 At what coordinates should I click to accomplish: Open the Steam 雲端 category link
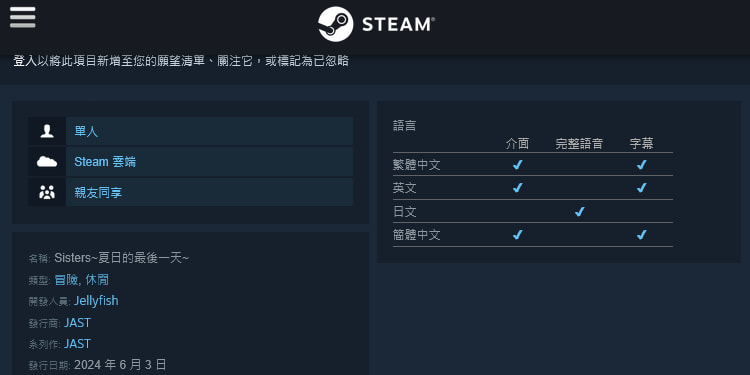click(105, 162)
